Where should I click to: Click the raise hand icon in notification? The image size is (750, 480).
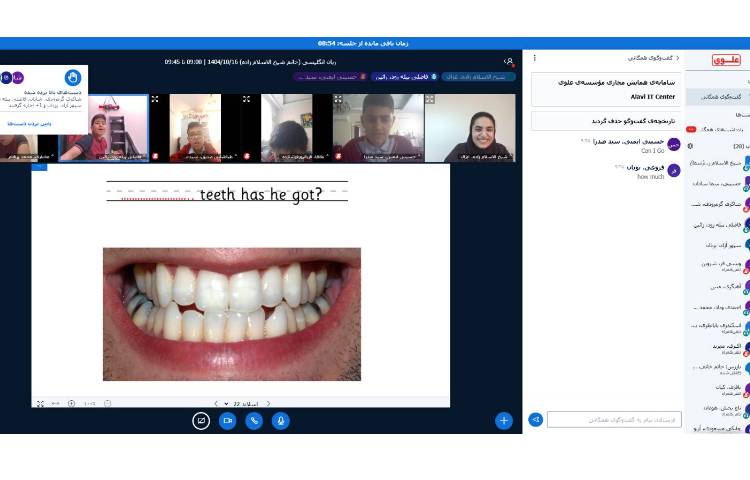click(x=72, y=78)
